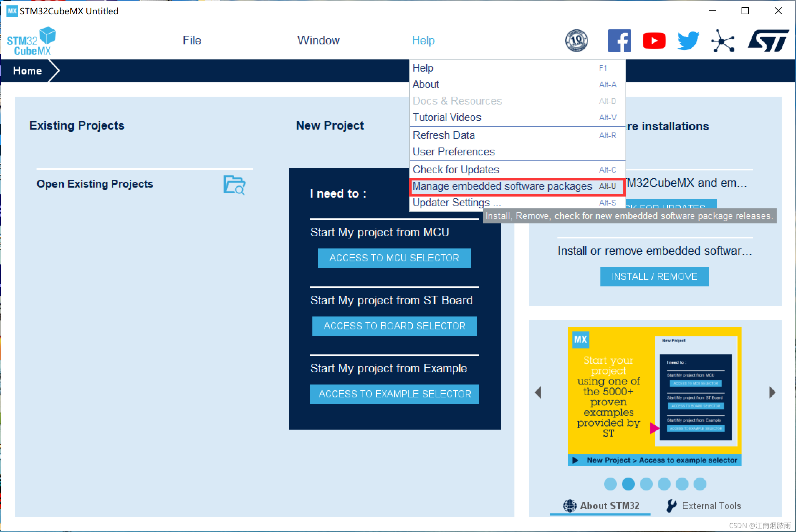Screen dimensions: 796x532
Task: Open ST Facebook page icon
Action: 619,41
